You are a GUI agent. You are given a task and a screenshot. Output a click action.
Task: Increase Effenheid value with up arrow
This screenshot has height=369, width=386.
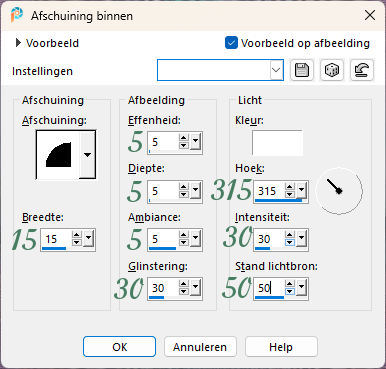tap(184, 139)
